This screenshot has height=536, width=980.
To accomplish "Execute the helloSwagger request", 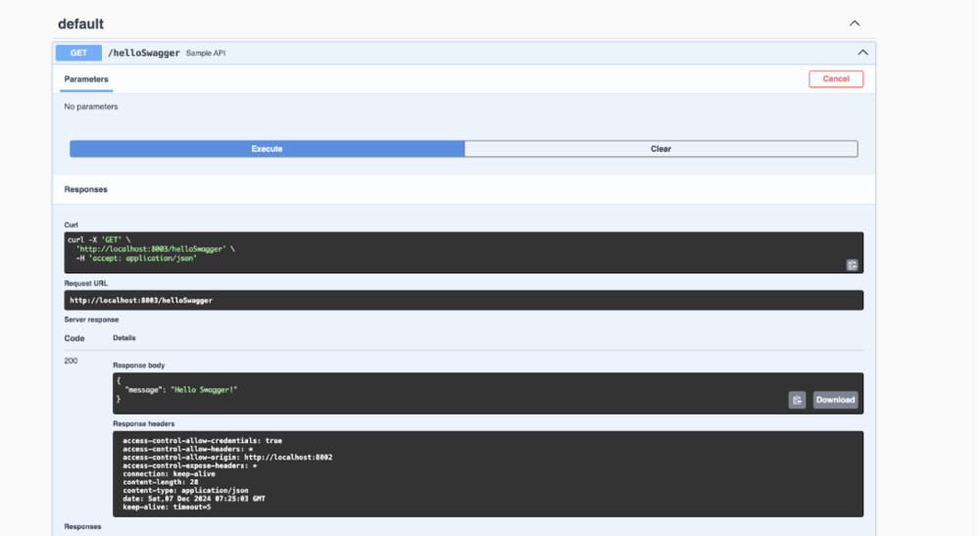I will 267,149.
